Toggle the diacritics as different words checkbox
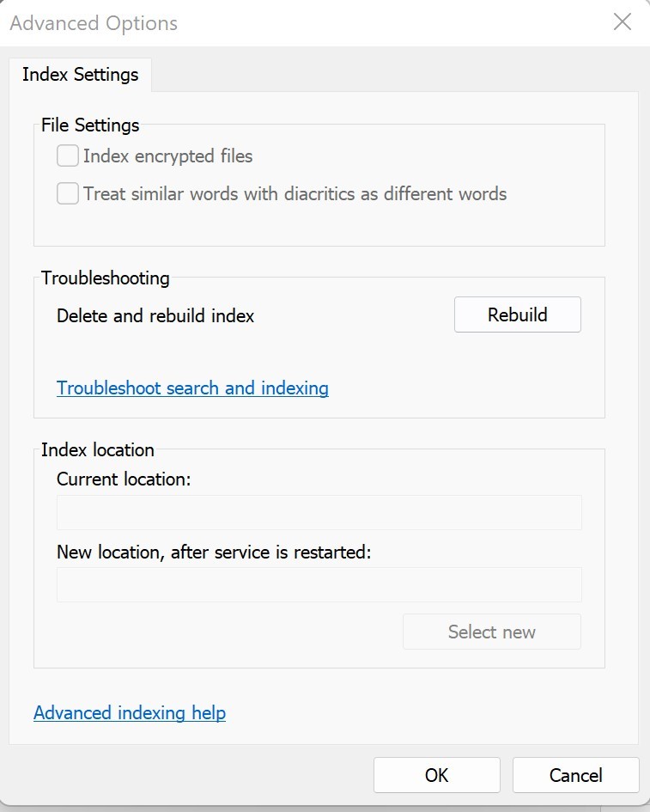Viewport: 650px width, 812px height. click(x=68, y=194)
